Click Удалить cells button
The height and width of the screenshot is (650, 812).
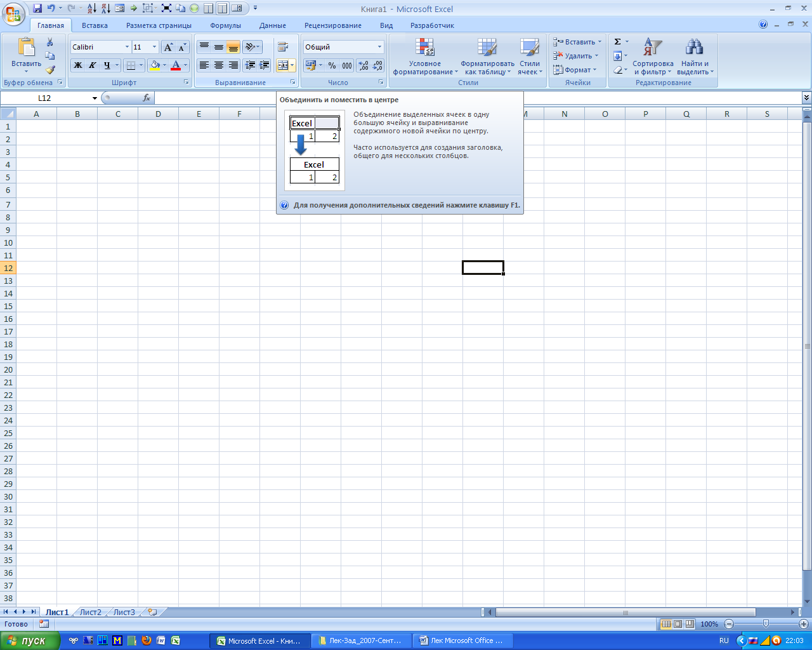tap(575, 56)
